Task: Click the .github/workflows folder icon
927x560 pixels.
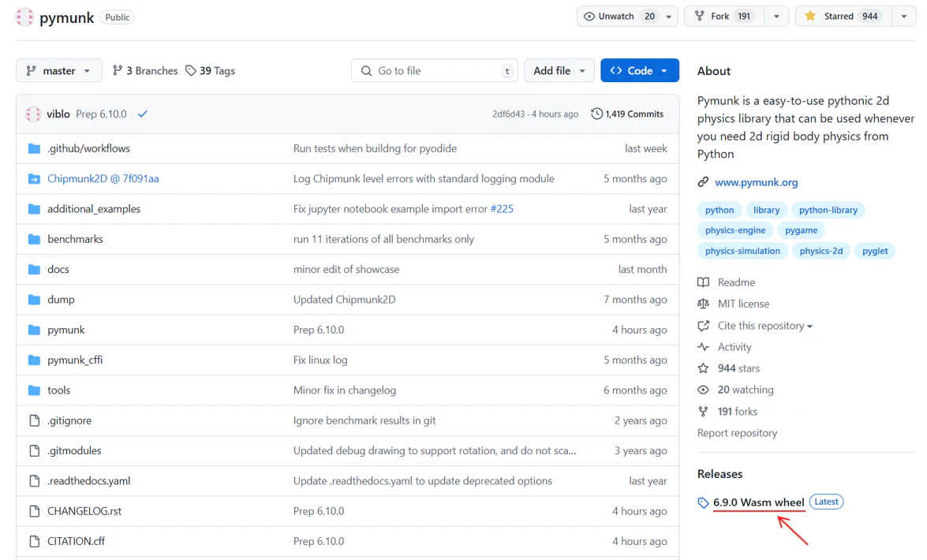Action: click(34, 148)
